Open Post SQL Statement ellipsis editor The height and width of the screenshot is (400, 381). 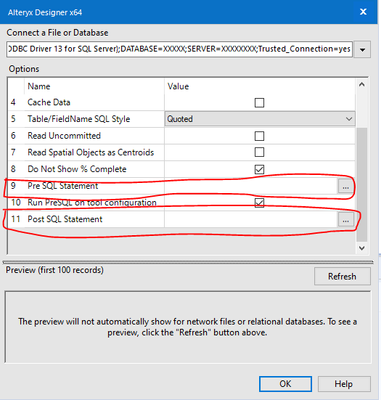345,220
